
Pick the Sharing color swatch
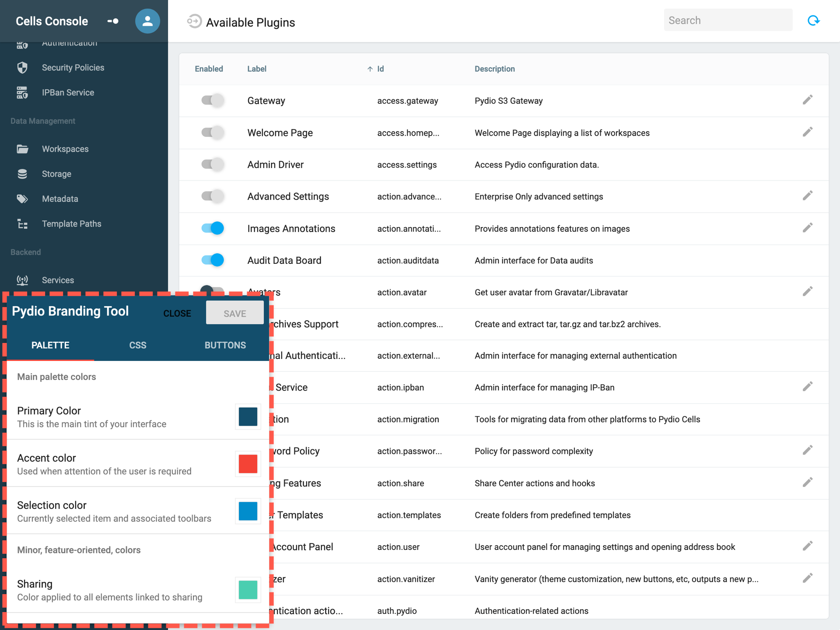(248, 590)
